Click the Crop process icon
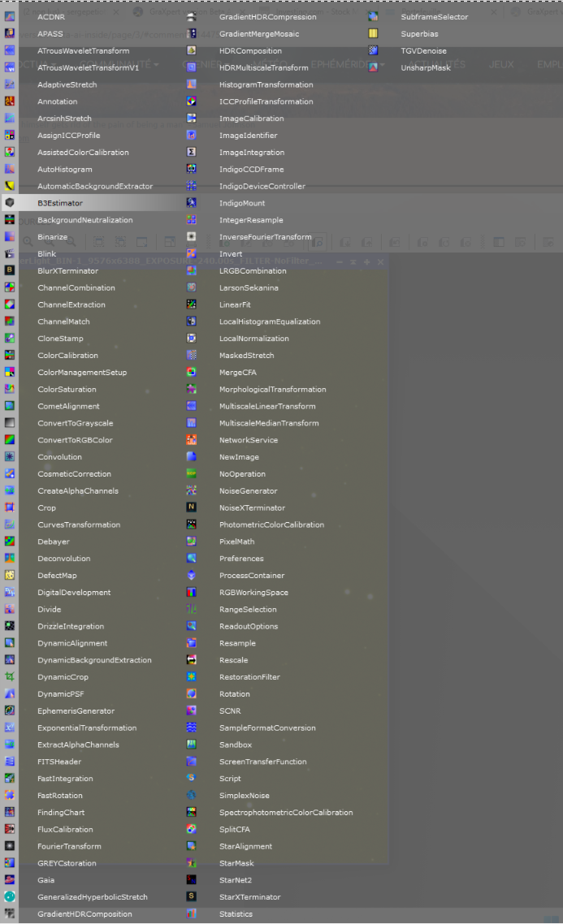 click(x=10, y=507)
